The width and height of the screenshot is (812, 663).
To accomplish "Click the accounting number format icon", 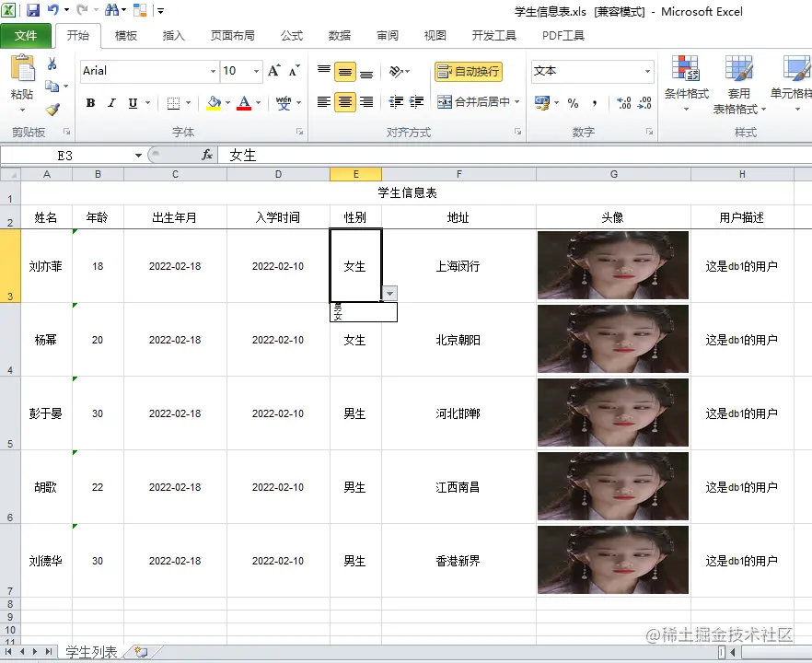I will pos(542,102).
